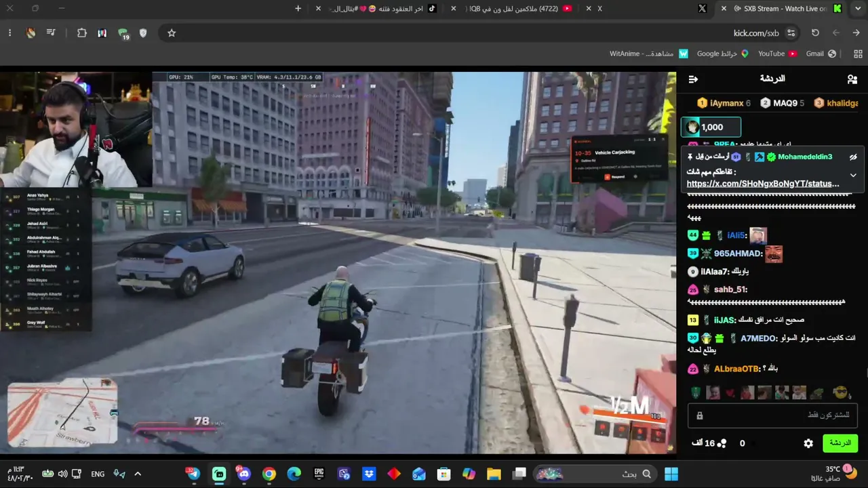The width and height of the screenshot is (868, 488).
Task: Click username iiJAS in chat
Action: (725, 320)
